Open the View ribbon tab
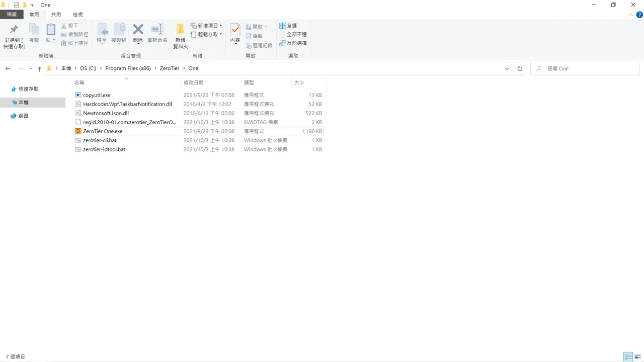The image size is (644, 362). click(x=78, y=15)
